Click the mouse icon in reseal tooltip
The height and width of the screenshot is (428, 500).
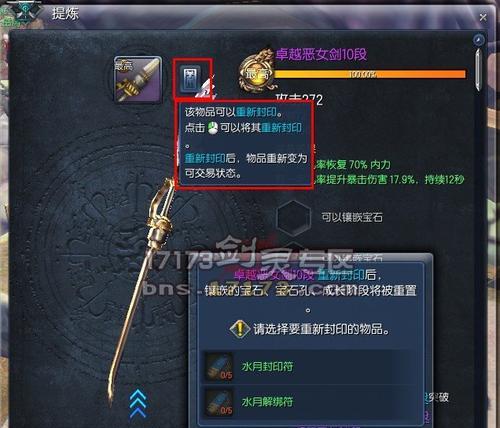(212, 128)
